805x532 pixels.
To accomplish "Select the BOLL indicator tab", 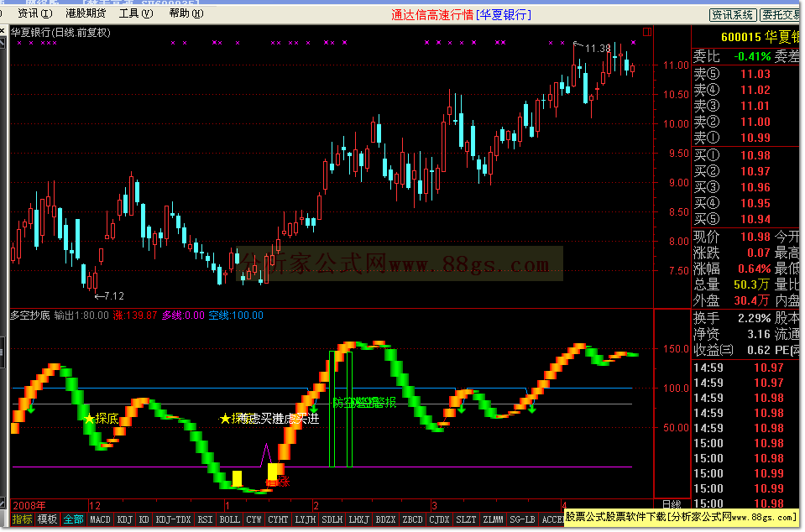I will click(x=229, y=519).
